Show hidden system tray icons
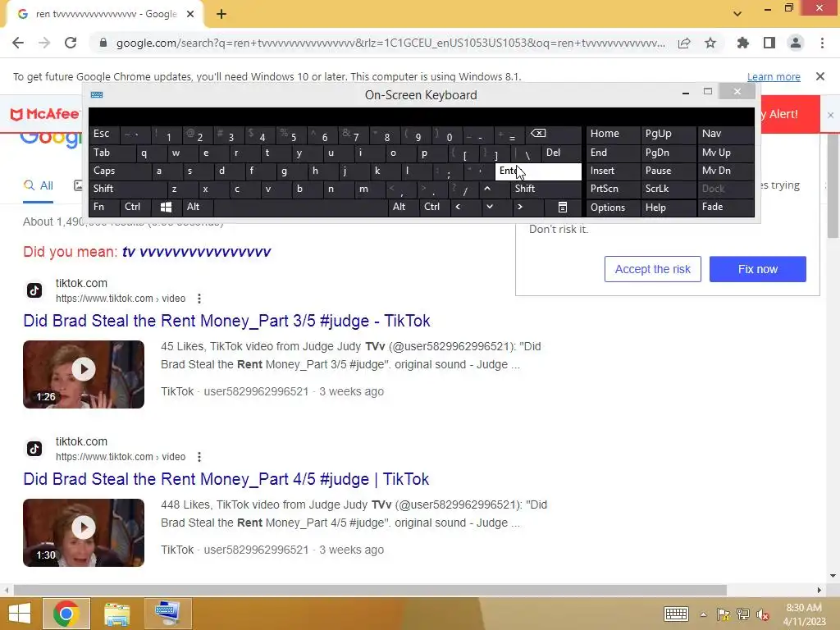This screenshot has width=840, height=630. [703, 614]
